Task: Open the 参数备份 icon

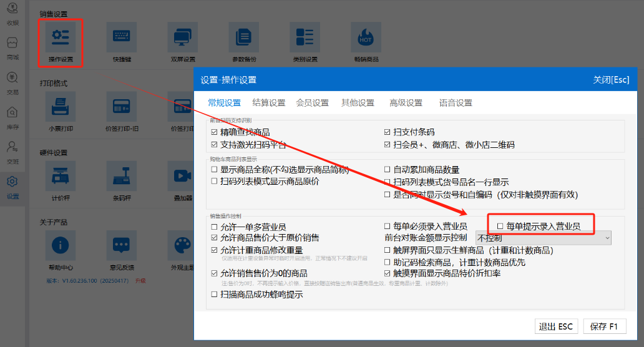Action: (244, 37)
